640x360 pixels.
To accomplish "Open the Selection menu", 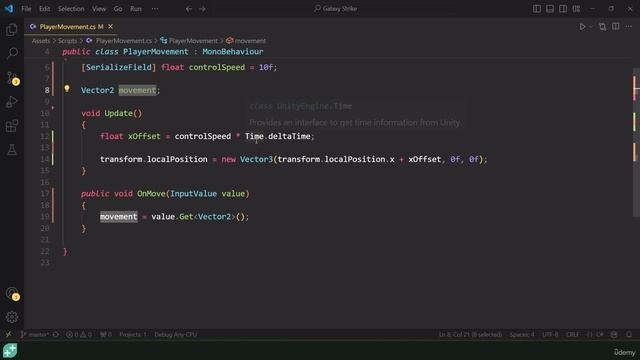I will tap(71, 9).
